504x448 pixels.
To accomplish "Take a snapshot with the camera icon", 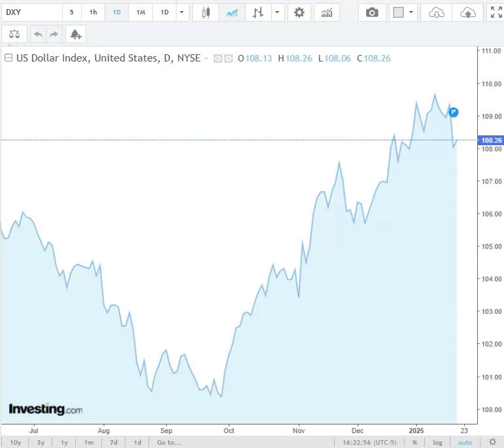I will pyautogui.click(x=372, y=12).
